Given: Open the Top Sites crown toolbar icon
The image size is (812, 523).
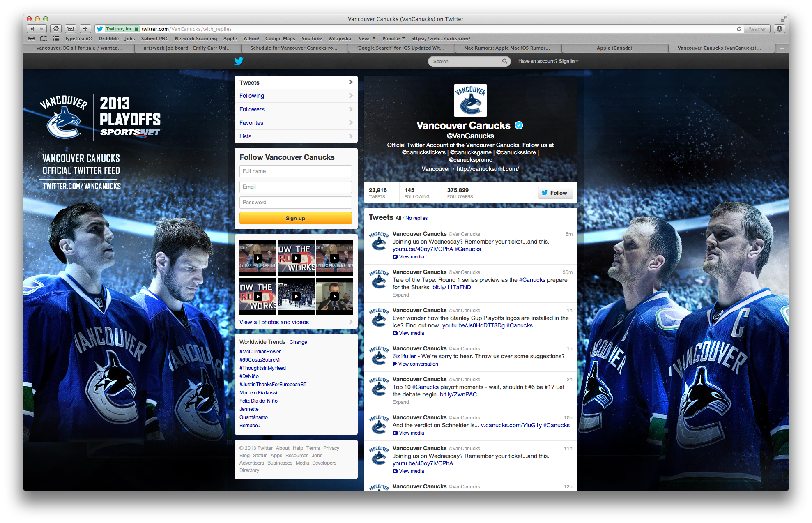Looking at the screenshot, I should 71,29.
